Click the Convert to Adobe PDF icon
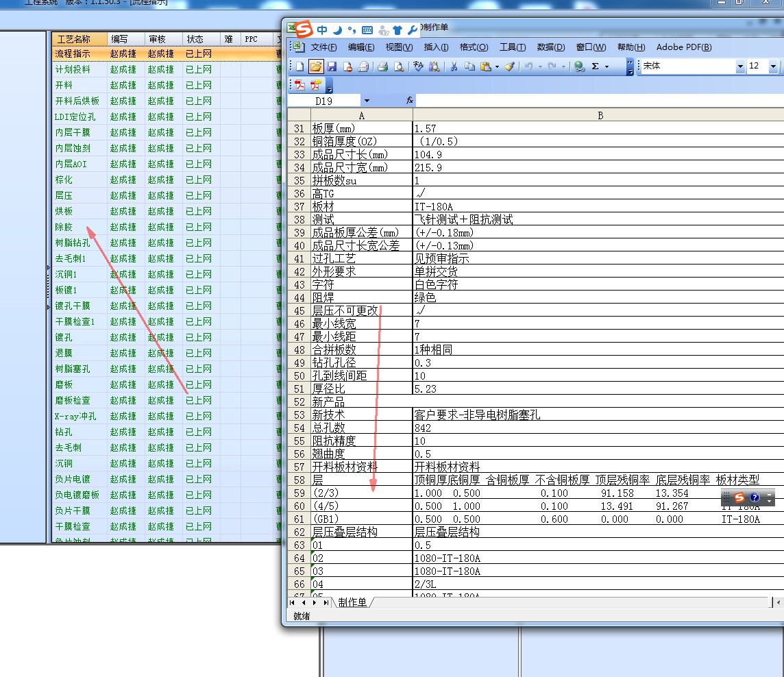 tap(299, 85)
